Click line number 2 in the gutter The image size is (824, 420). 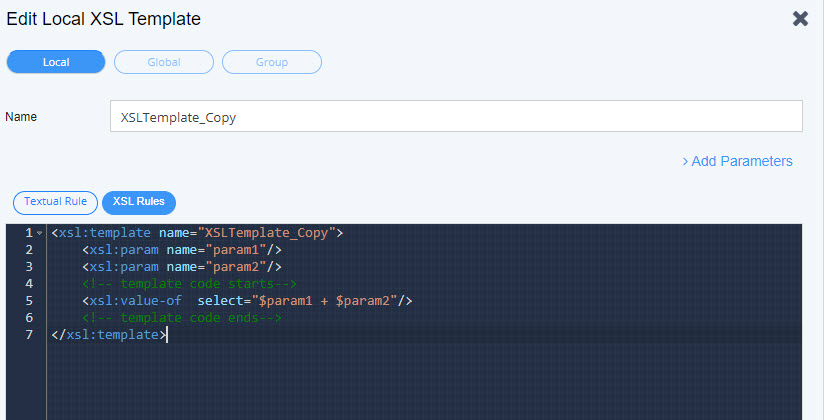[30, 250]
